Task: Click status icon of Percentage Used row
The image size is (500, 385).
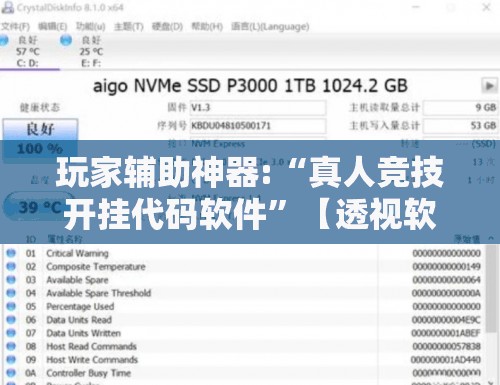Action: [11, 306]
